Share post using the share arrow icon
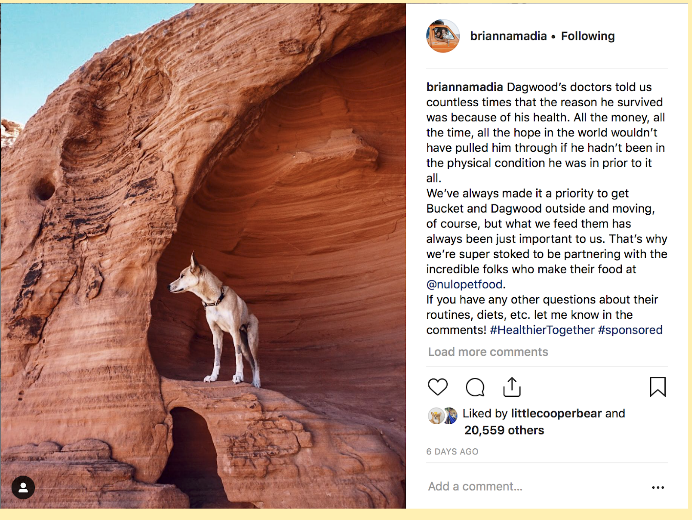 (x=512, y=387)
